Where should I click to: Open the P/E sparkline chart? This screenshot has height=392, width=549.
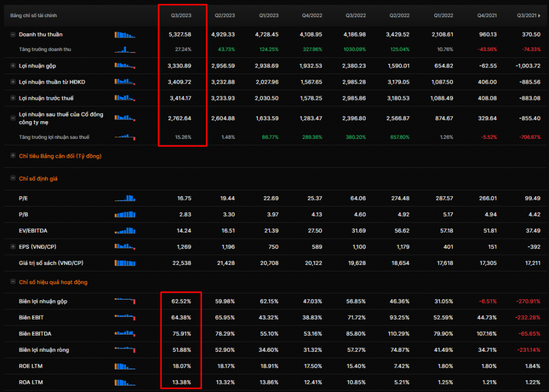(x=125, y=198)
